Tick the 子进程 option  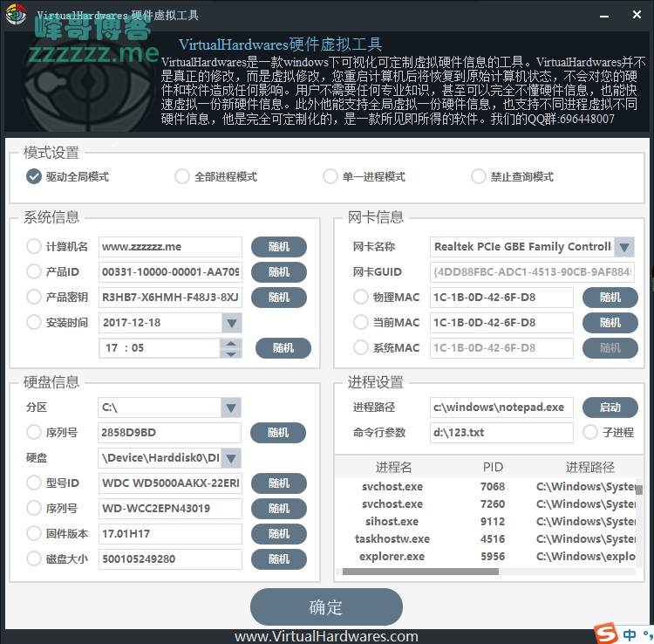(590, 432)
